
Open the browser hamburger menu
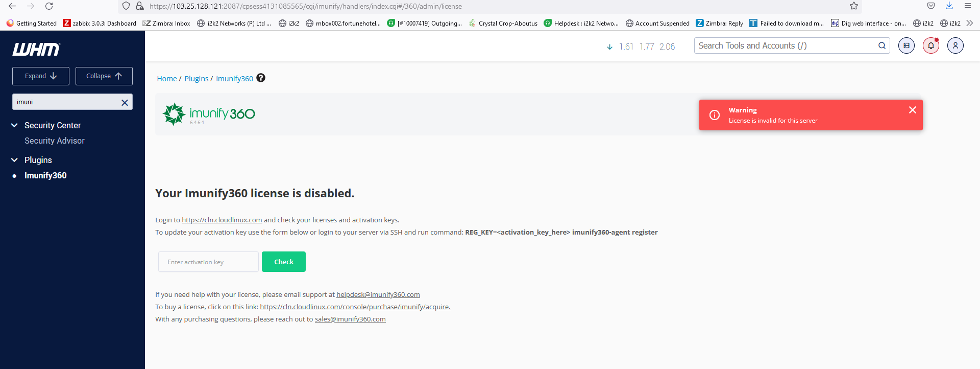click(967, 6)
